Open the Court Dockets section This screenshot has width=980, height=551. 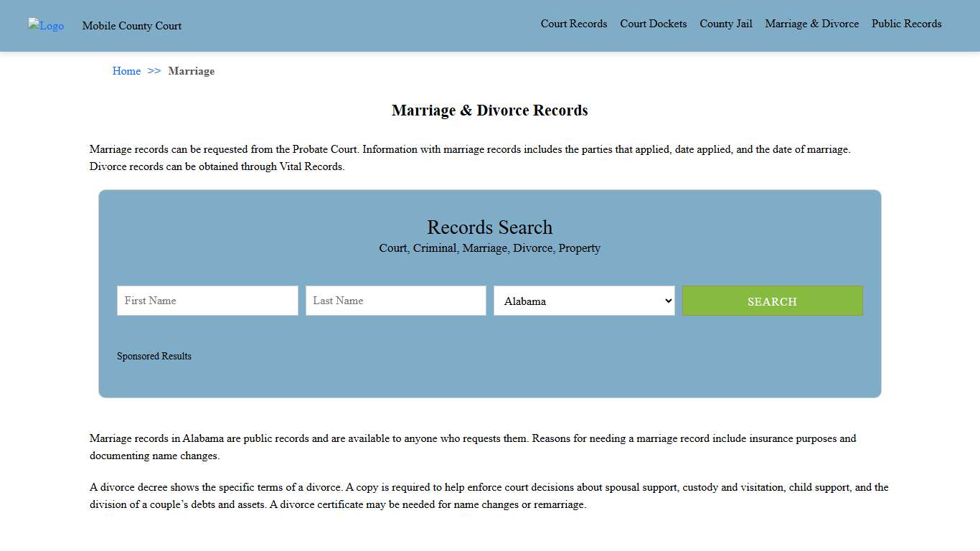[653, 24]
